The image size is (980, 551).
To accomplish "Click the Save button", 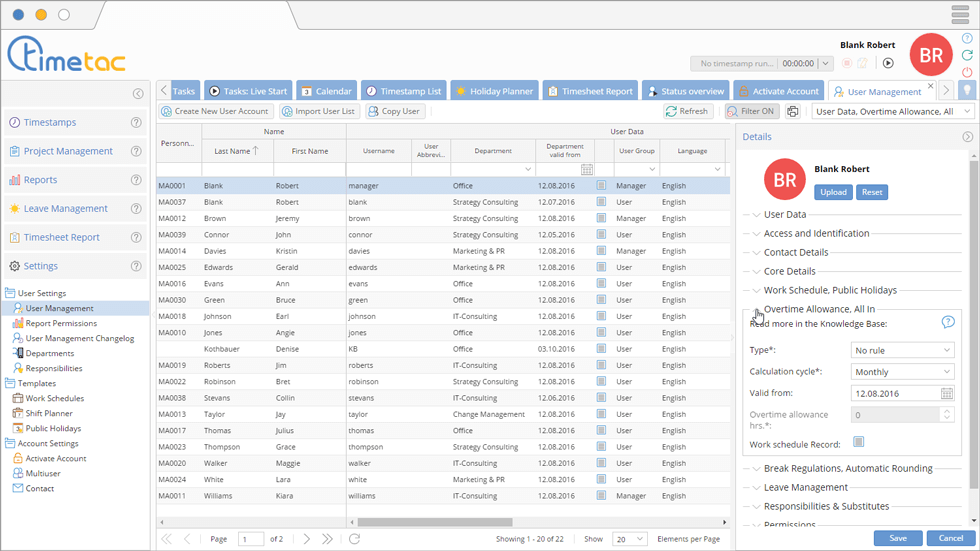I will [897, 538].
